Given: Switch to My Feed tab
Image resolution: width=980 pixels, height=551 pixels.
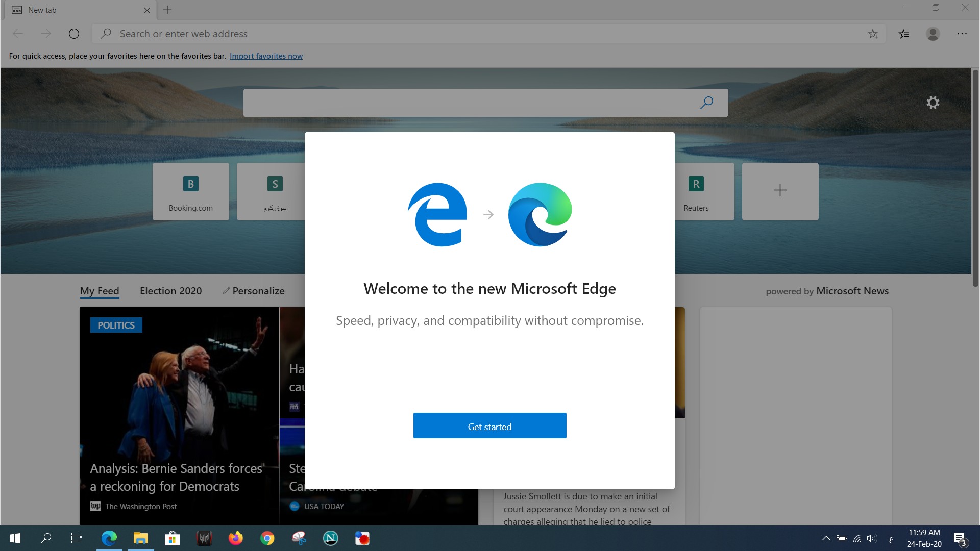Looking at the screenshot, I should pyautogui.click(x=100, y=291).
